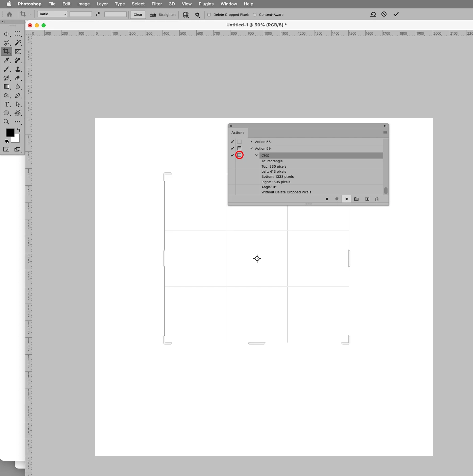Select the Eyedropper tool

pyautogui.click(x=6, y=60)
